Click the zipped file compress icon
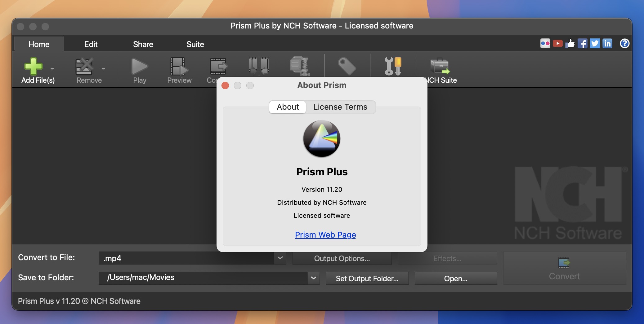 [300, 66]
